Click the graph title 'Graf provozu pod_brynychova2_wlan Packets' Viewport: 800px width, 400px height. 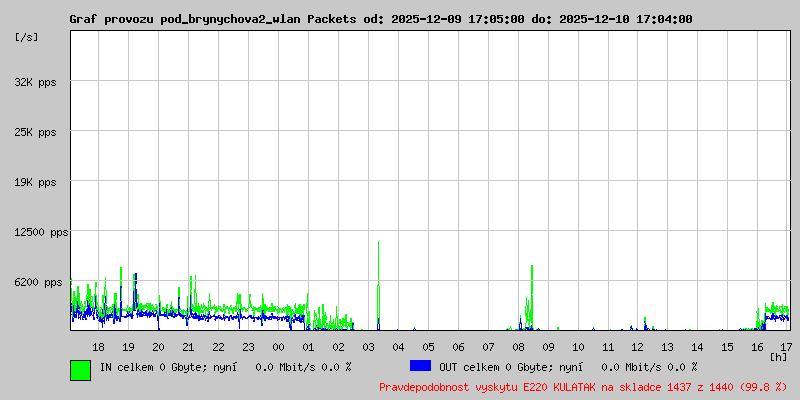[x=213, y=19]
